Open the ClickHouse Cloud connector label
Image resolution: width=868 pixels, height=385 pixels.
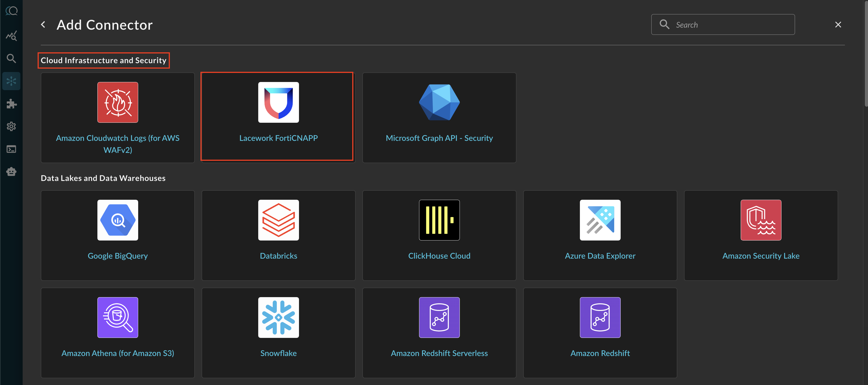pos(439,256)
